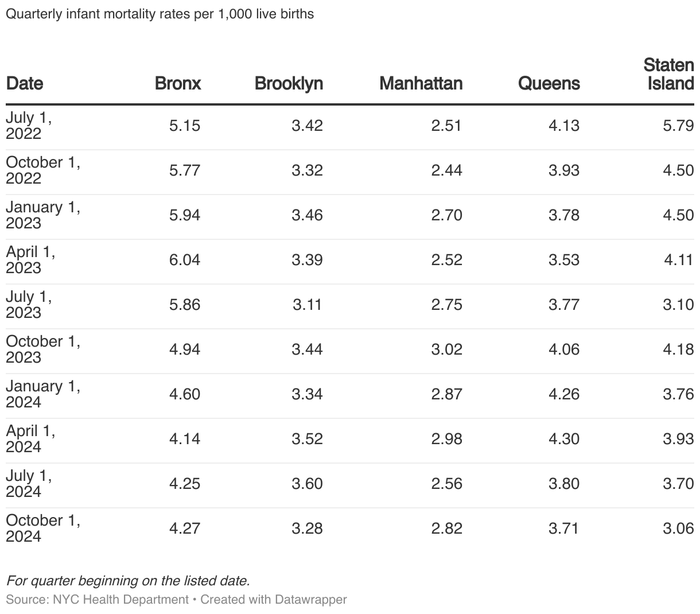Click the Queens column header

point(549,84)
